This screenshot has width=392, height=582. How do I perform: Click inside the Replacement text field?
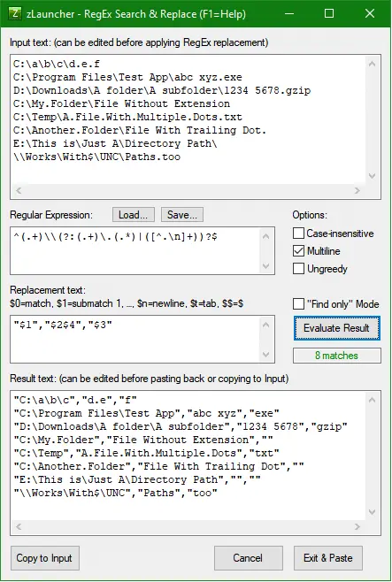(135, 340)
